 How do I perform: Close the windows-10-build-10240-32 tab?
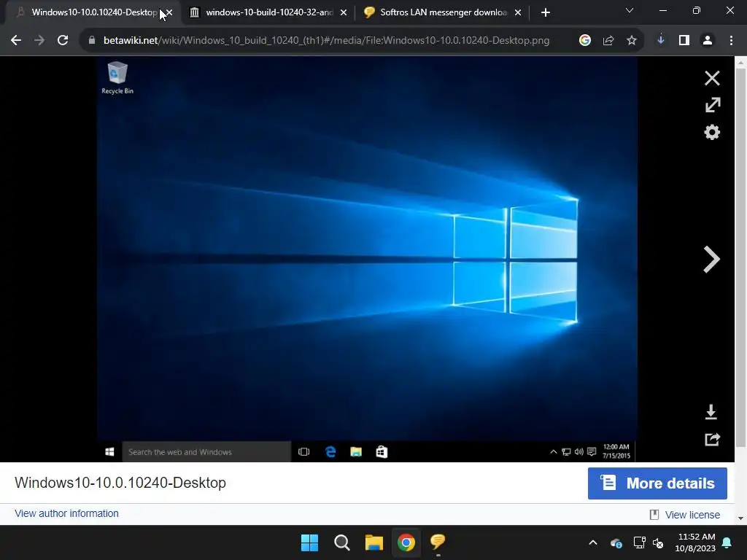[344, 12]
